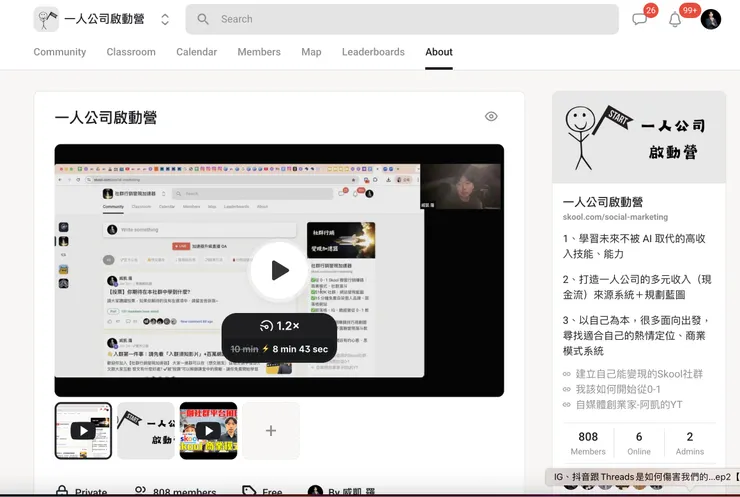Click the 一人公司啟動營 page heading

pos(106,118)
